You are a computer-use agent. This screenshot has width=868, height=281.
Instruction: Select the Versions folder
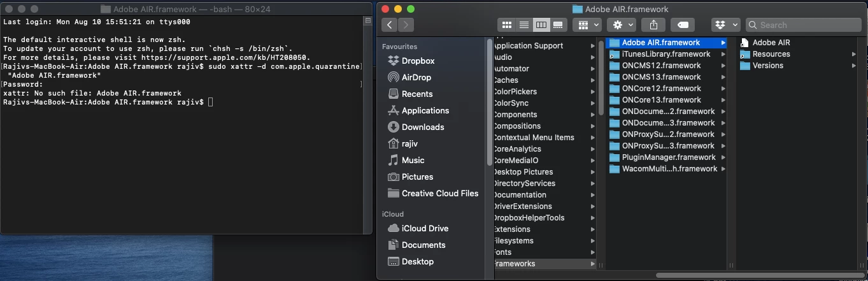[x=799, y=66]
